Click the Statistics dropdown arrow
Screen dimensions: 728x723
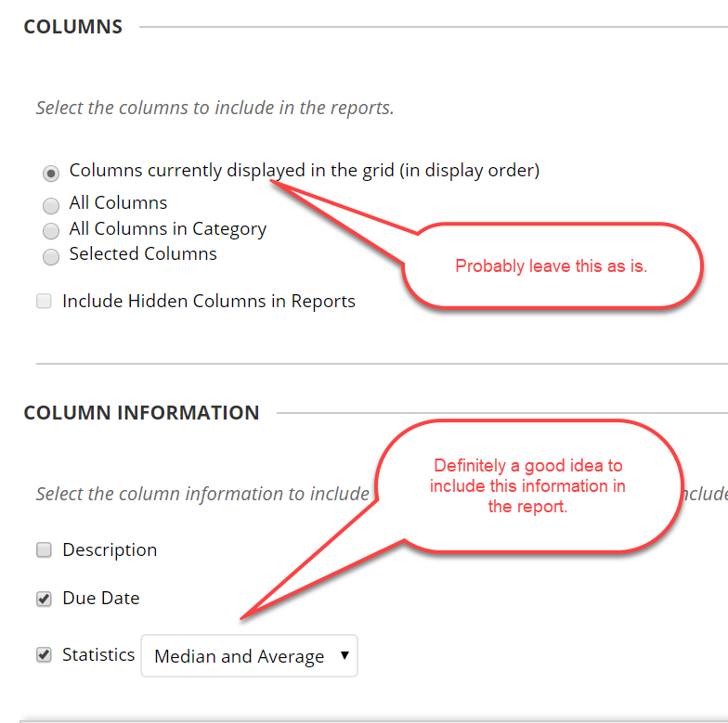click(x=344, y=655)
